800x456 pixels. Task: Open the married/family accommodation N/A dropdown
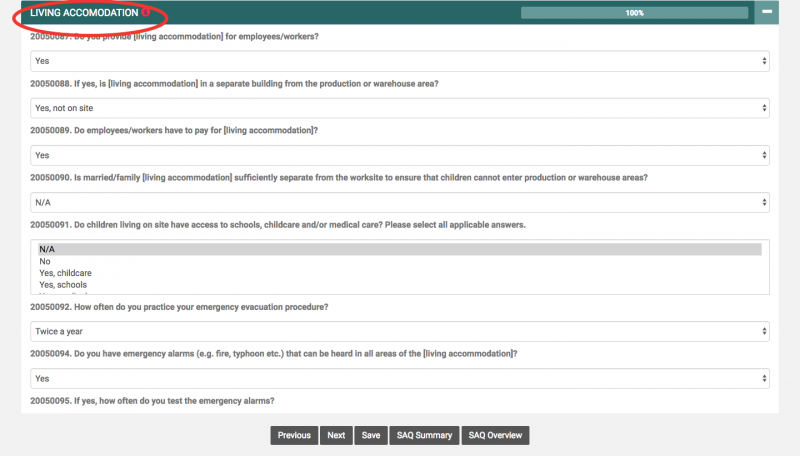(398, 202)
